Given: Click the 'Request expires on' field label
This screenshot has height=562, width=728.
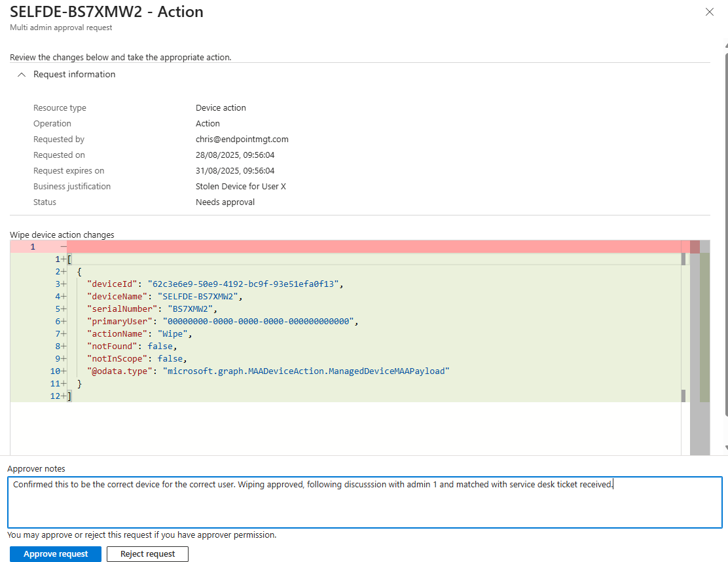Looking at the screenshot, I should [x=69, y=170].
